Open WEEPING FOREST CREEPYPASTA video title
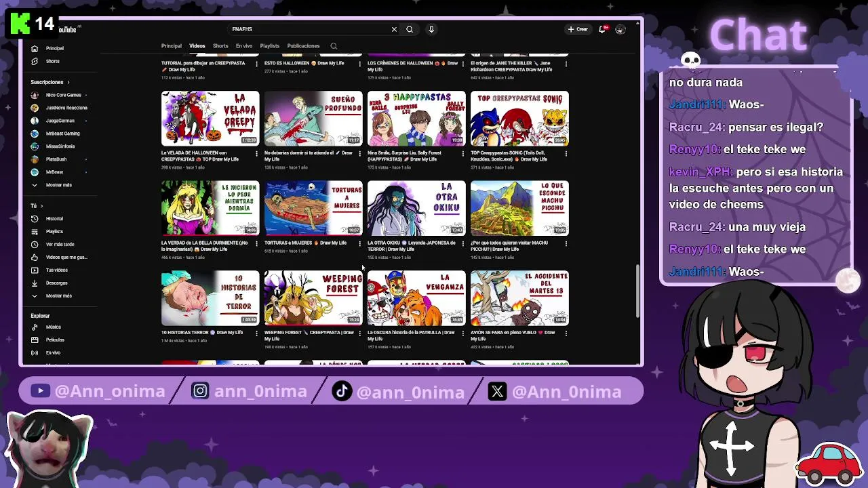The image size is (868, 488). point(309,335)
